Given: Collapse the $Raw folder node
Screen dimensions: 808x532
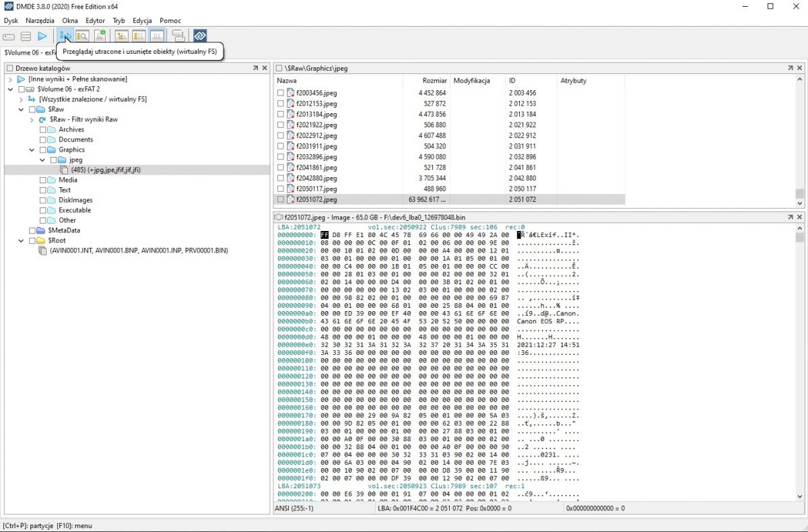Looking at the screenshot, I should (21, 109).
